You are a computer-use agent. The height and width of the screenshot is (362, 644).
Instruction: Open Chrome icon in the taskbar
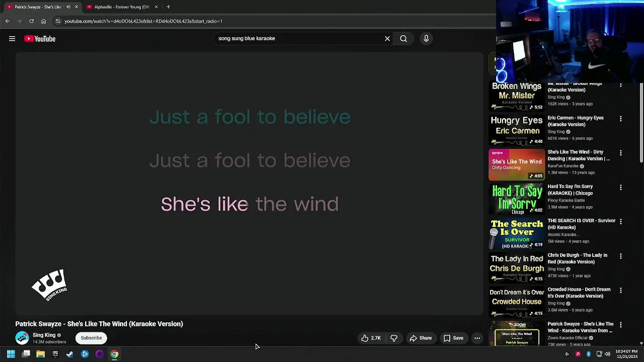(114, 354)
